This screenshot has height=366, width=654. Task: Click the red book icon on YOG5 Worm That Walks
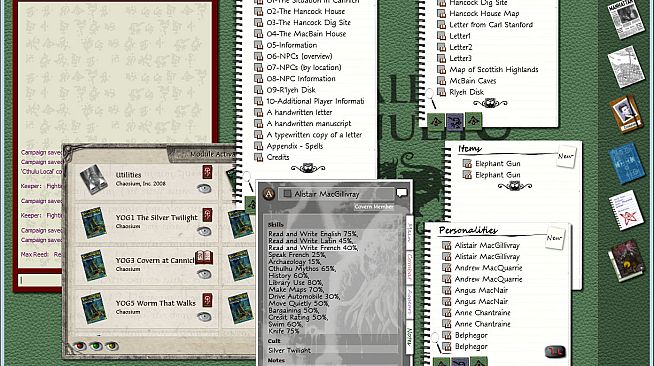tap(207, 300)
